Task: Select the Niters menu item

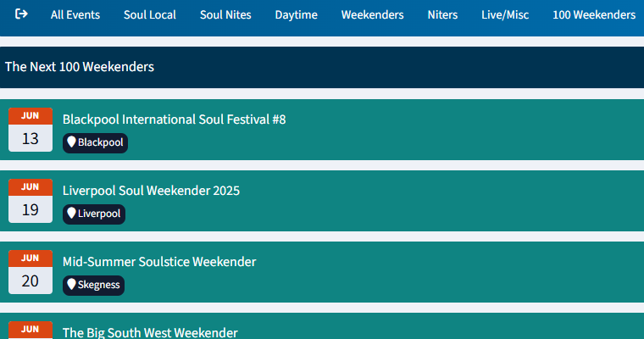Action: click(x=442, y=14)
